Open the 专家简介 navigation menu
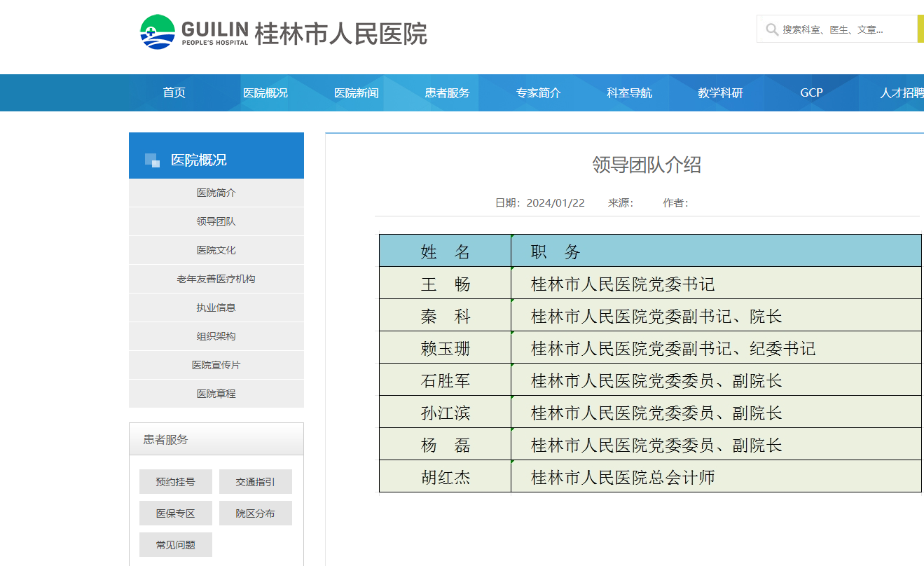 pos(539,92)
